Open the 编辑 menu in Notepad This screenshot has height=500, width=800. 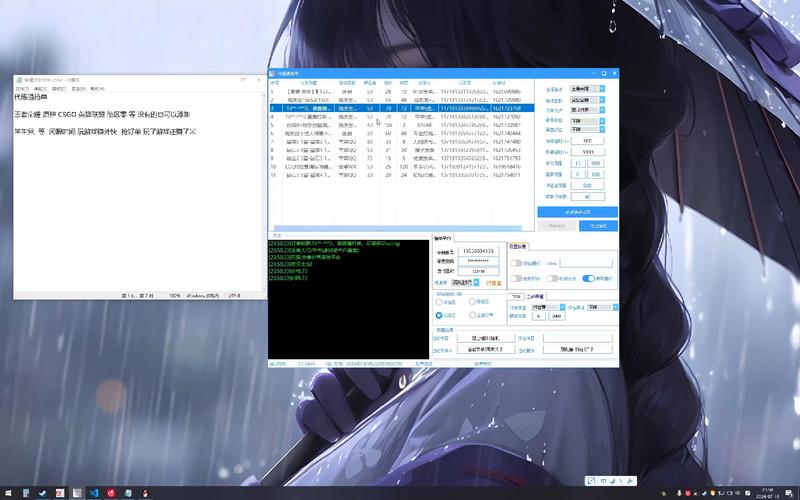40,89
